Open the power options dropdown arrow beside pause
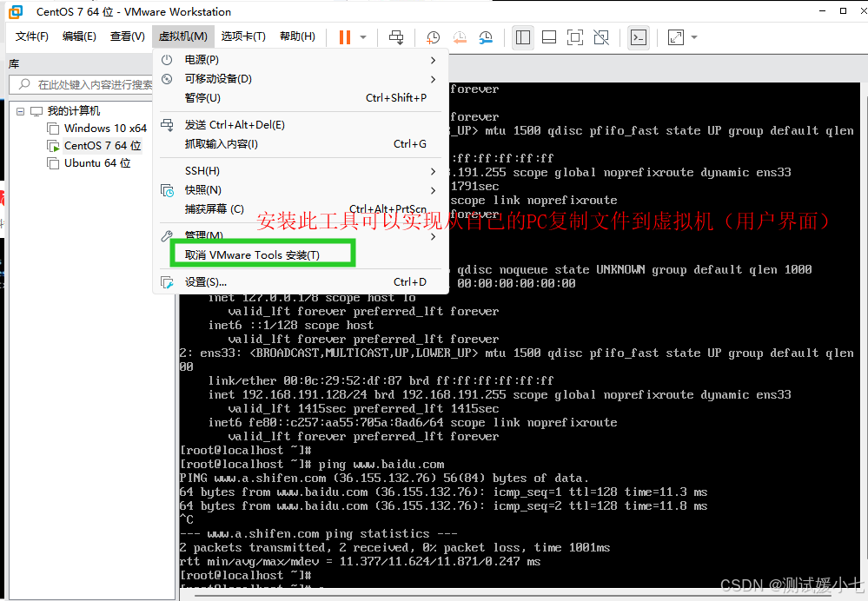 pos(363,37)
